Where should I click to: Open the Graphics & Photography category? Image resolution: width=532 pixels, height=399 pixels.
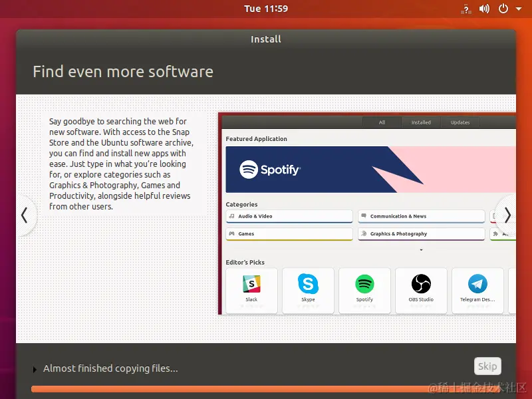[422, 234]
